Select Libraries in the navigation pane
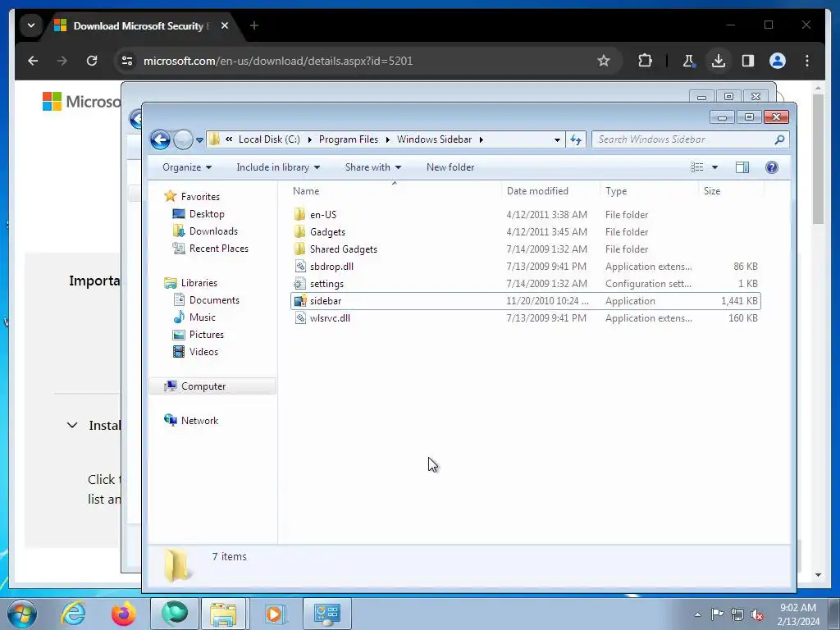The width and height of the screenshot is (840, 630). point(199,283)
